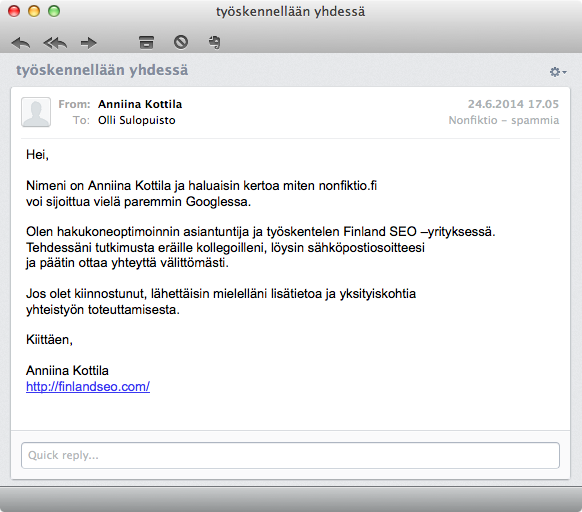Send the email to Evernote via the elephant icon
This screenshot has height=512, width=582.
[215, 42]
